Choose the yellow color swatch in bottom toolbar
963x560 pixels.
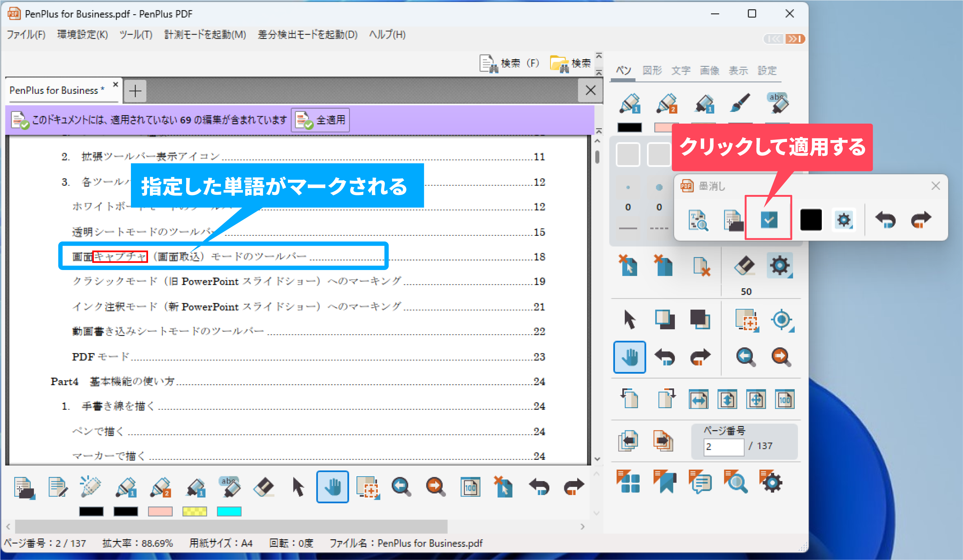(x=195, y=512)
